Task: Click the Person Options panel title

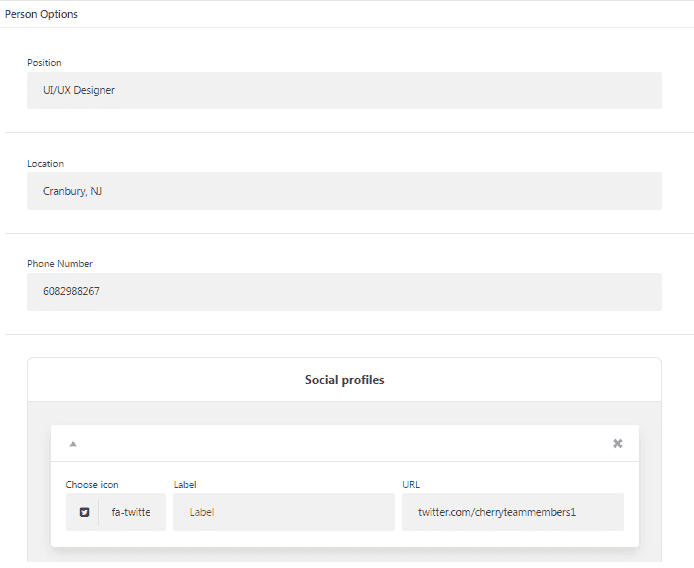Action: click(x=41, y=14)
